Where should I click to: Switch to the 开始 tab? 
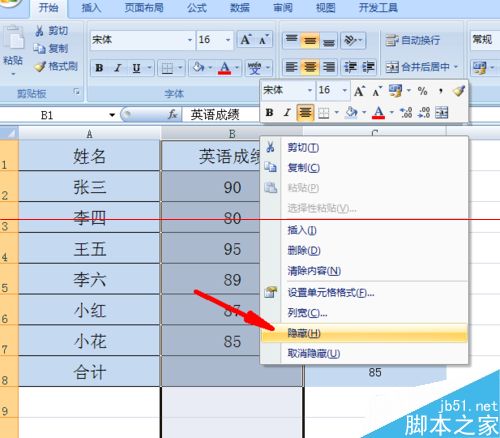pyautogui.click(x=49, y=7)
